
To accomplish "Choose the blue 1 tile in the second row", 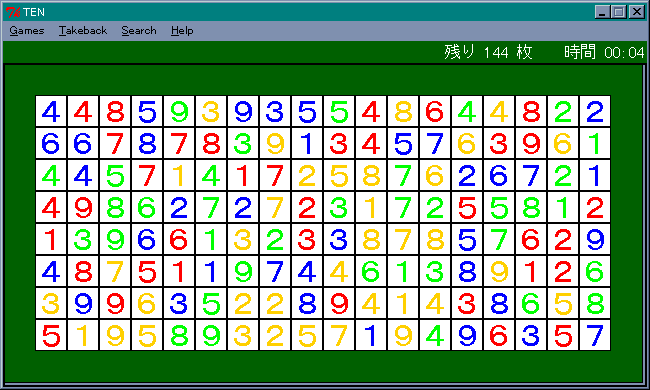I will point(307,143).
